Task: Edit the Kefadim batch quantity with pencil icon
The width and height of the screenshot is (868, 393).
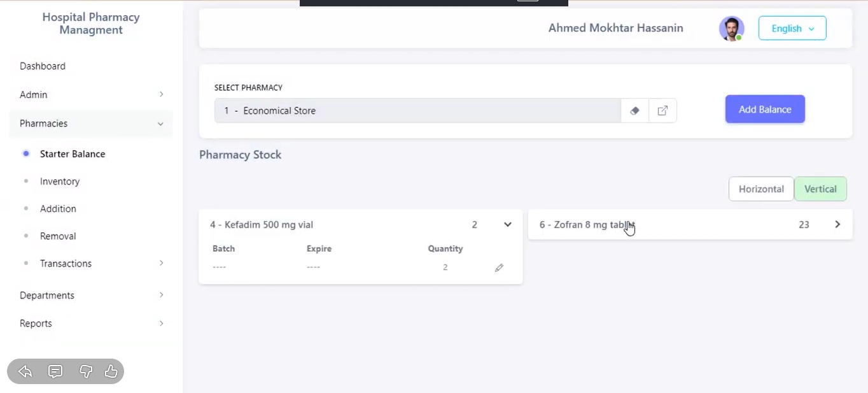Action: [499, 268]
